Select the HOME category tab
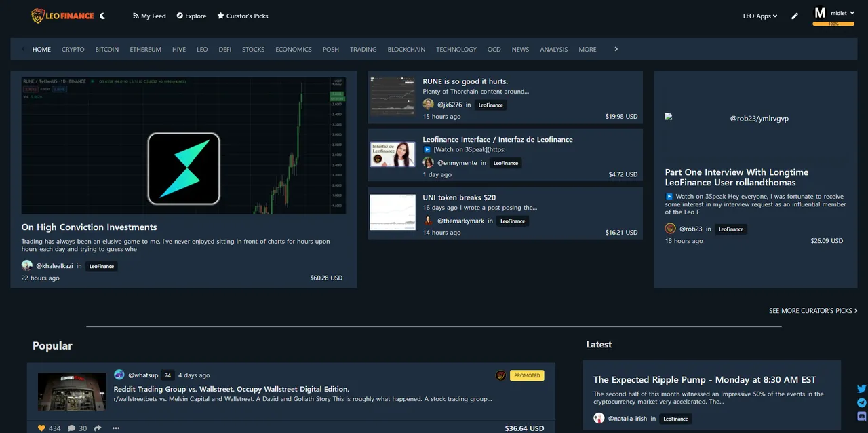Image resolution: width=868 pixels, height=433 pixels. coord(41,49)
